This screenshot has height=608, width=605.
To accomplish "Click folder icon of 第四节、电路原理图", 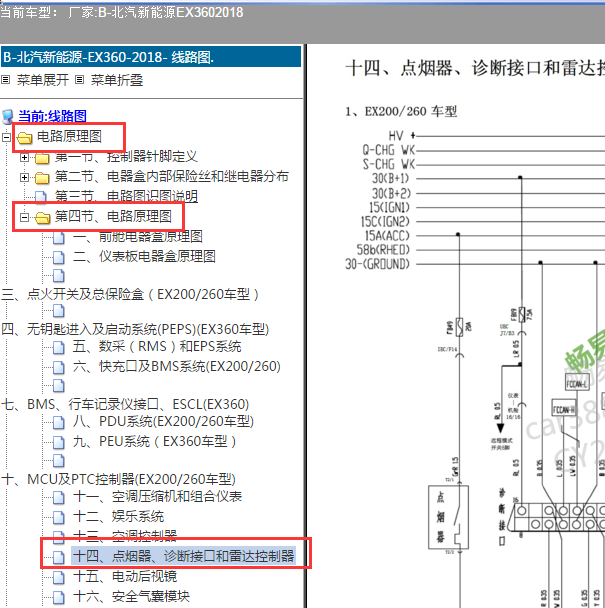I will point(42,218).
